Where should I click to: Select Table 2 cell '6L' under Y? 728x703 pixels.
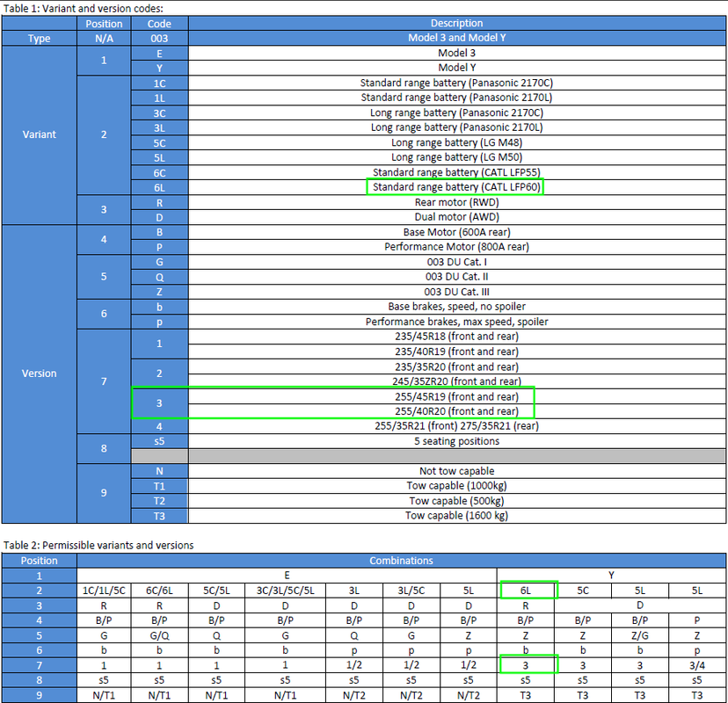click(x=526, y=591)
